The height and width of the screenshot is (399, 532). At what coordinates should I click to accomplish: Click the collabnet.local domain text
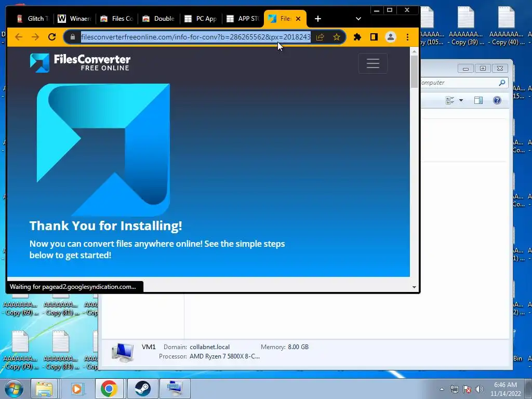(x=209, y=347)
